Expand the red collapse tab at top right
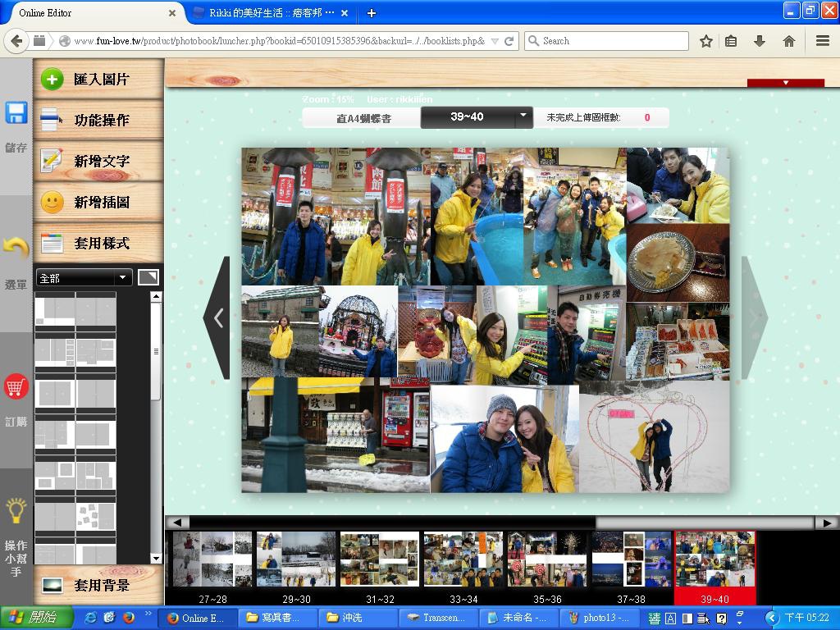Image resolution: width=840 pixels, height=630 pixels. coord(785,83)
